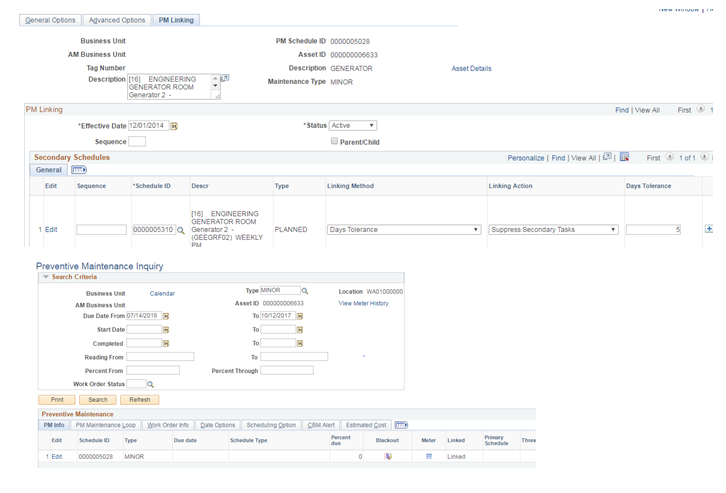
Task: Go to next Secondary Schedules row
Action: [704, 157]
